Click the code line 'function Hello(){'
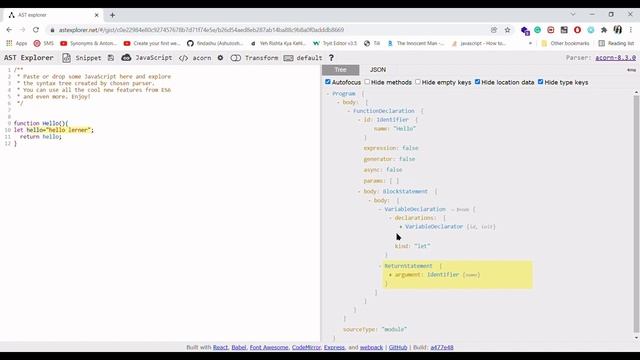Screen dimensions: 640x360 click(x=41, y=123)
